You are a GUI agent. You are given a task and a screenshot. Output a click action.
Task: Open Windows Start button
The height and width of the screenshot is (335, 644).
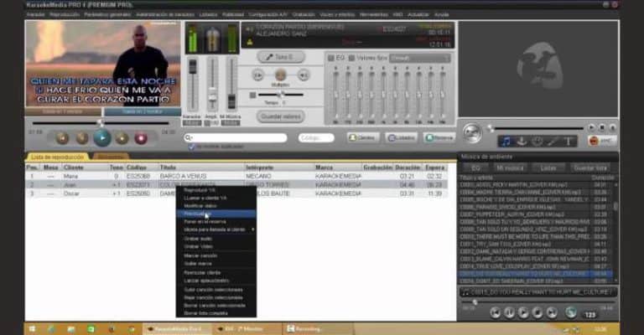pyautogui.click(x=32, y=329)
